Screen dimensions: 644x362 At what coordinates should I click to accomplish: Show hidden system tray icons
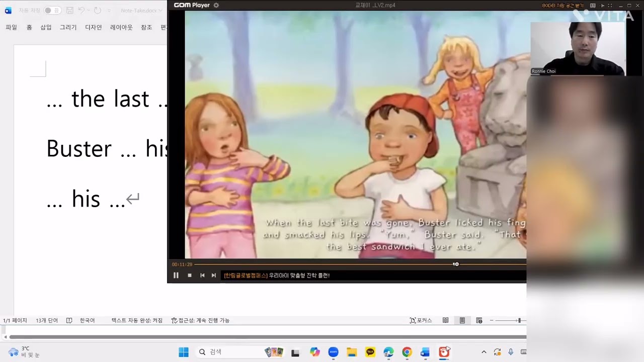[x=484, y=352]
